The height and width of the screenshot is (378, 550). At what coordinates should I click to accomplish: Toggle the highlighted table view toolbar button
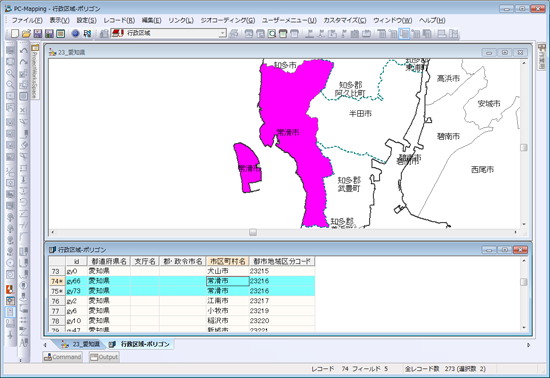click(404, 33)
